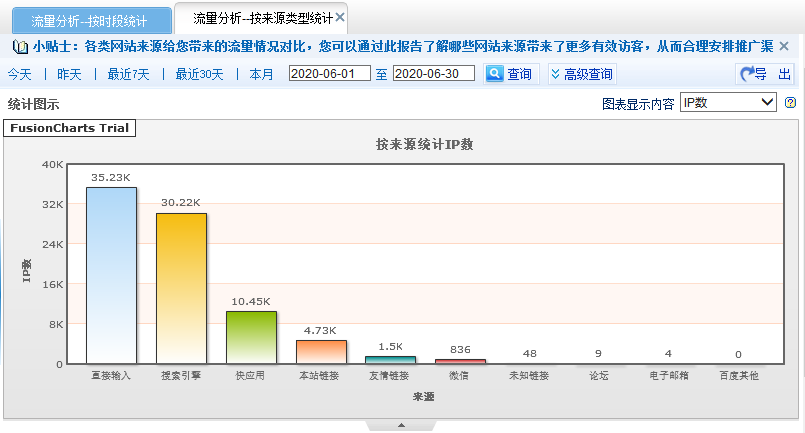Screen dimensions: 805x433
Task: Collapse panel using bottom arrow handle
Action: click(402, 425)
